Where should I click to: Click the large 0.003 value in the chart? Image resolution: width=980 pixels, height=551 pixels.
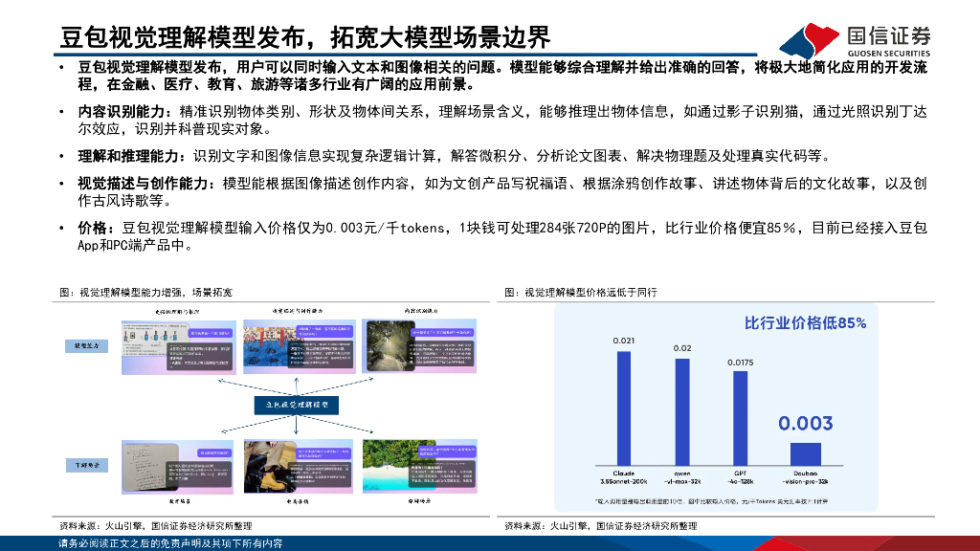pos(806,424)
